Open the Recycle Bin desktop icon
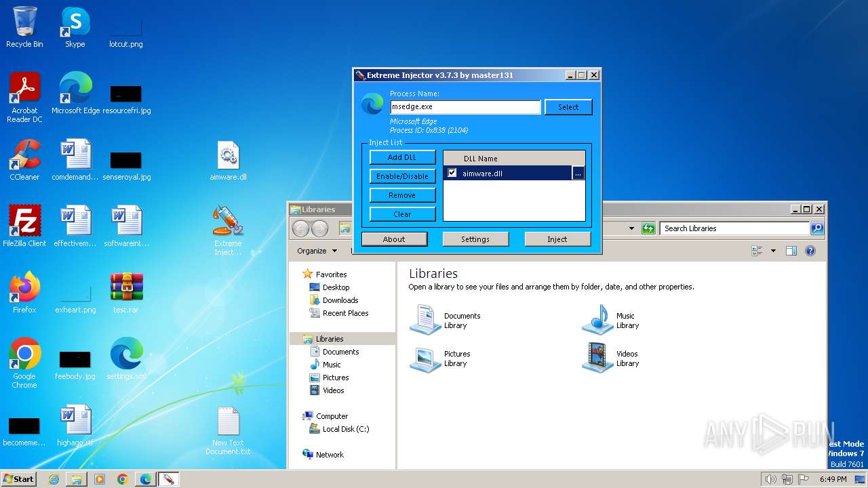Viewport: 868px width, 488px height. [x=24, y=27]
